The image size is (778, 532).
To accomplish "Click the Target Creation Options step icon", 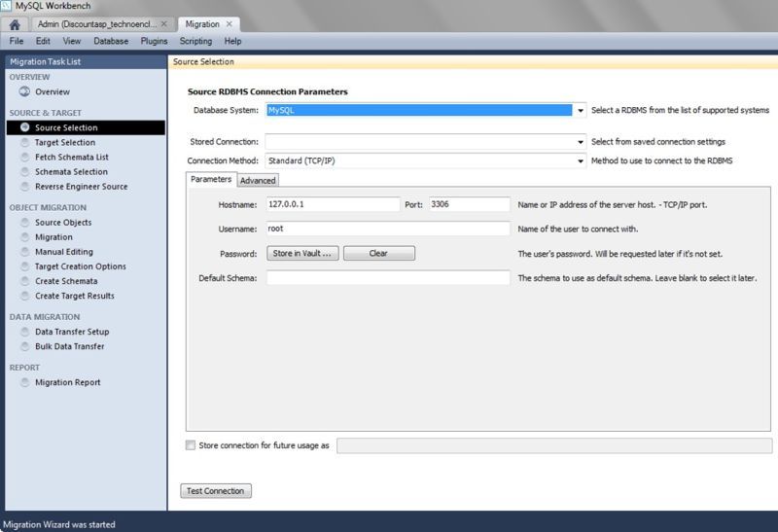I will [24, 266].
